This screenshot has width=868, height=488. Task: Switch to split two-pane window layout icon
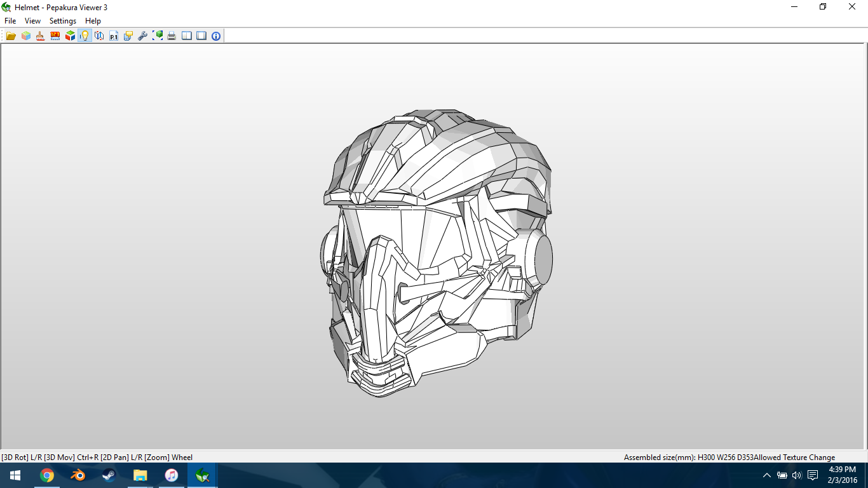[x=187, y=36]
